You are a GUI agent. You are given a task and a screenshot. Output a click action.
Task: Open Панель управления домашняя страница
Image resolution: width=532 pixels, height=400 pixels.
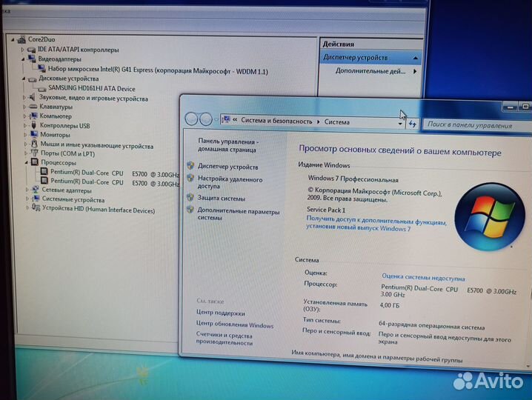[x=228, y=145]
